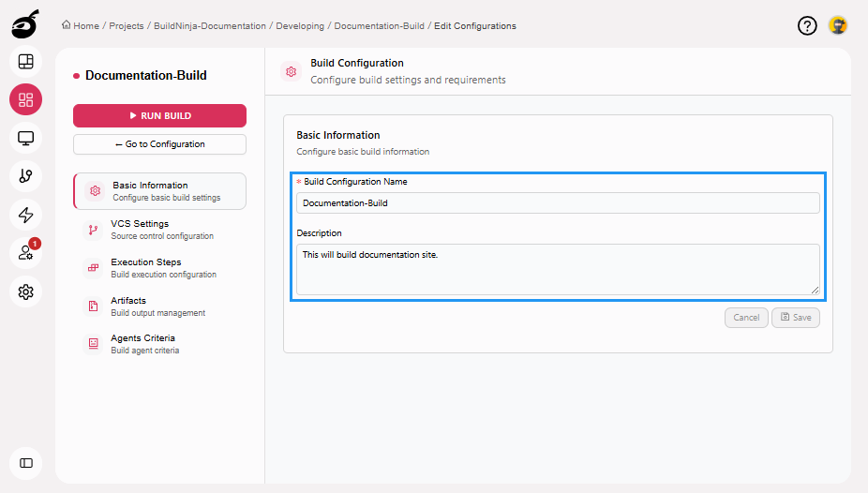Open the monitor agents sidebar icon
Image resolution: width=868 pixels, height=493 pixels.
click(x=25, y=138)
